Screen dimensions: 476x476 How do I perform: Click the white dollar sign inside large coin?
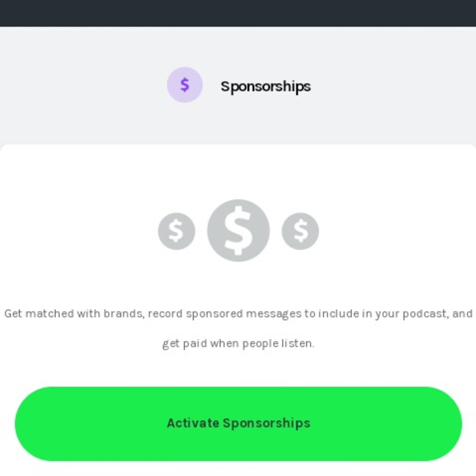(238, 230)
